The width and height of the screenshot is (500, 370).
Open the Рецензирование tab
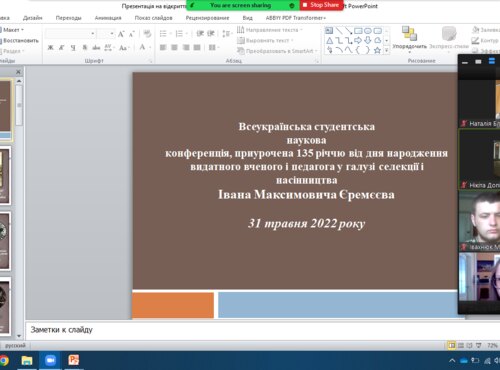(207, 18)
